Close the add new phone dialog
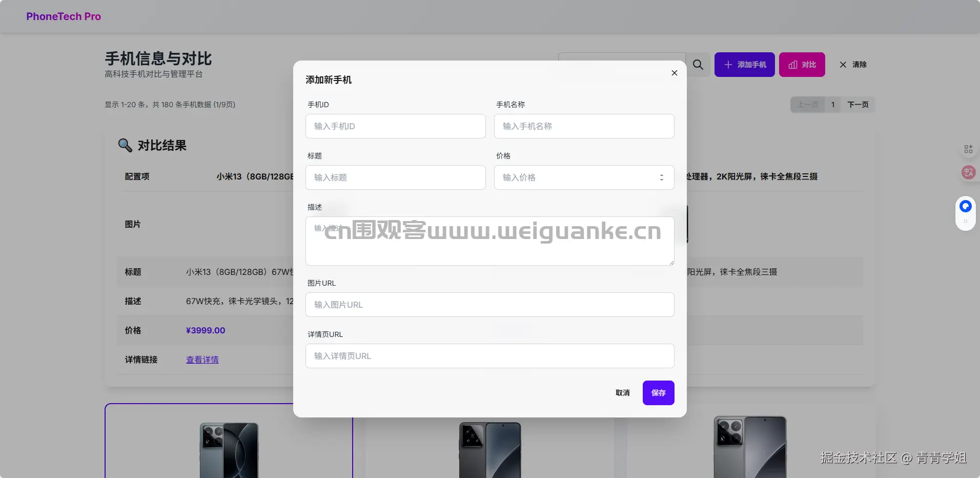This screenshot has width=980, height=478. (675, 73)
